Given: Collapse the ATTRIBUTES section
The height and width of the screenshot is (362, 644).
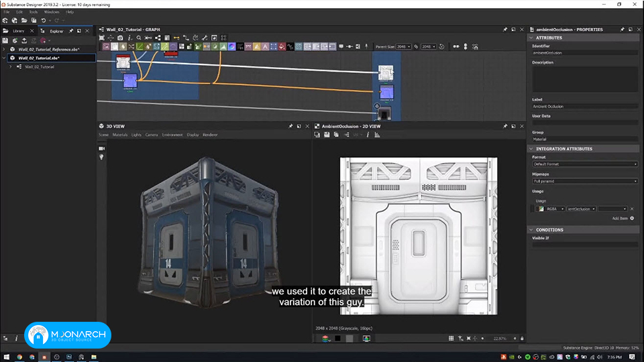Looking at the screenshot, I should tap(531, 38).
